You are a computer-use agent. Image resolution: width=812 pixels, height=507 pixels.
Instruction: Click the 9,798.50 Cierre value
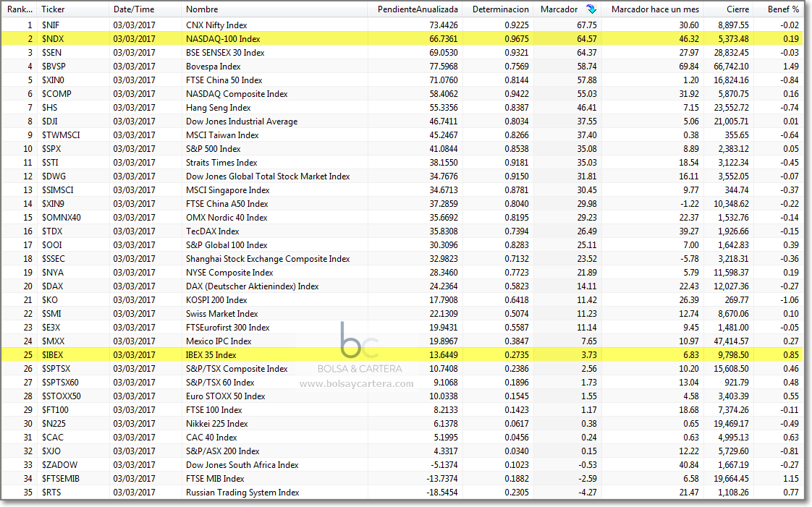733,355
